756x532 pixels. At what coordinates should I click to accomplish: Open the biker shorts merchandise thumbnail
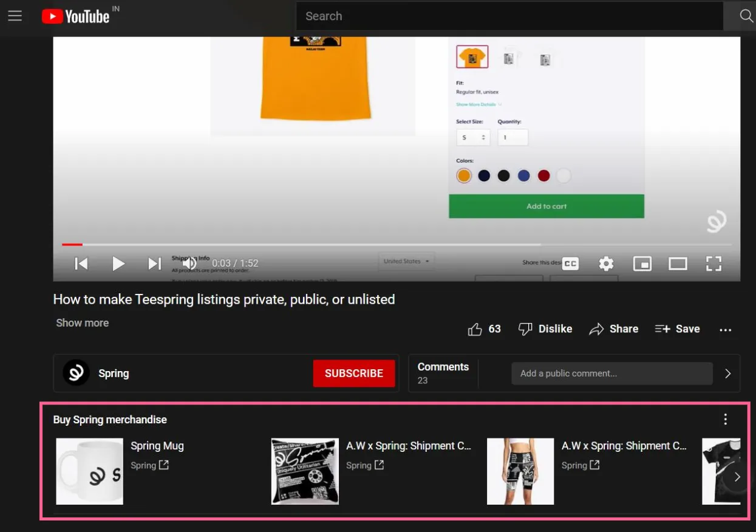pyautogui.click(x=520, y=471)
